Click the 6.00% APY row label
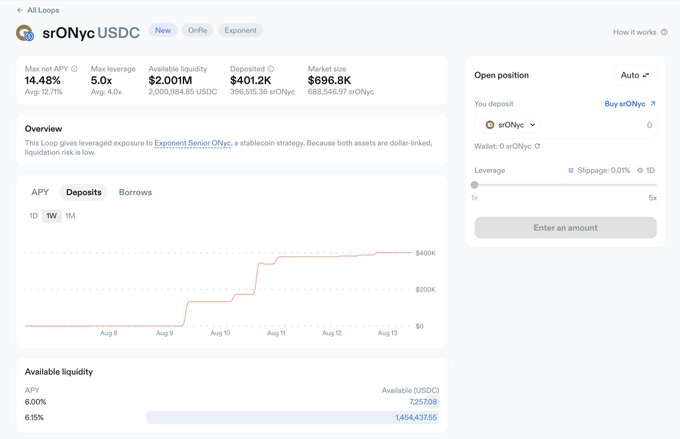This screenshot has height=439, width=680. click(35, 402)
